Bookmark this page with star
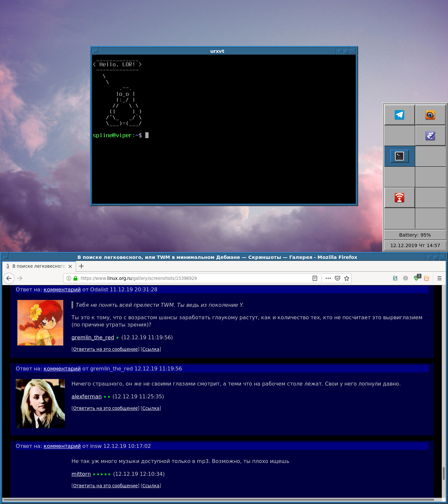The image size is (448, 504). pyautogui.click(x=347, y=278)
